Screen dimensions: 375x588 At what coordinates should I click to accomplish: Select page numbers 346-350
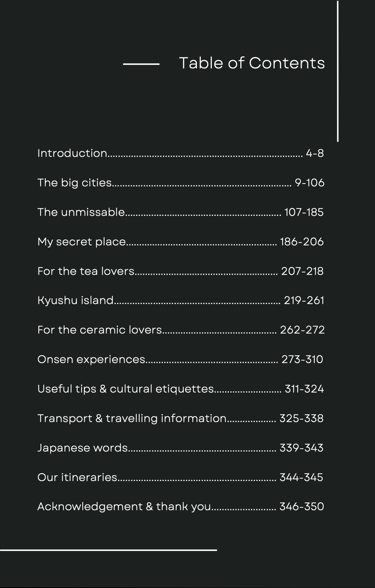tap(301, 507)
